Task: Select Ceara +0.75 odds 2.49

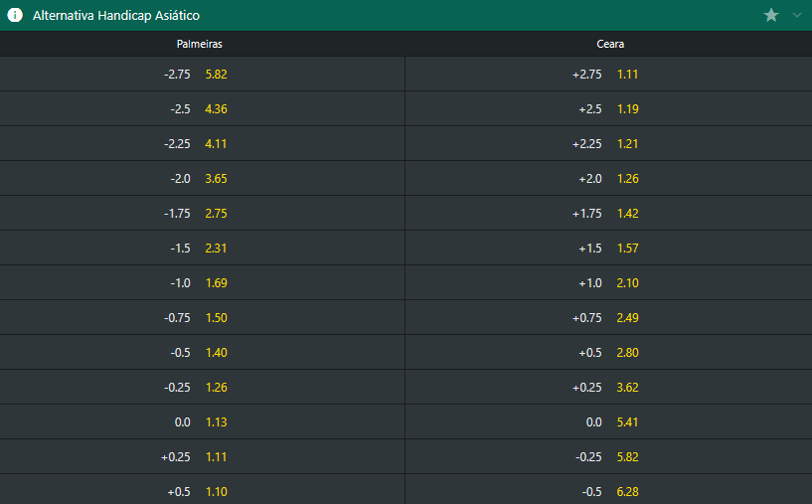Action: coord(608,317)
